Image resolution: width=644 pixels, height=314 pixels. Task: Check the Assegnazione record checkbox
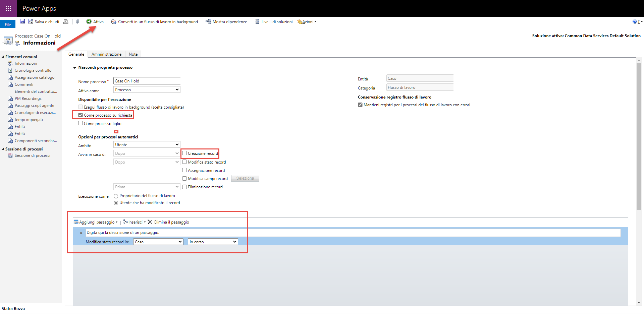(184, 170)
